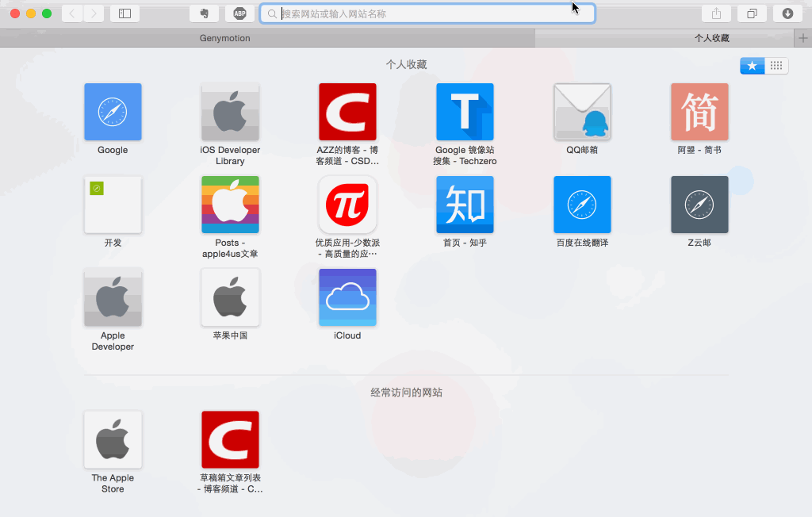Open The Apple Store frequently visited site
The width and height of the screenshot is (812, 517).
point(113,440)
